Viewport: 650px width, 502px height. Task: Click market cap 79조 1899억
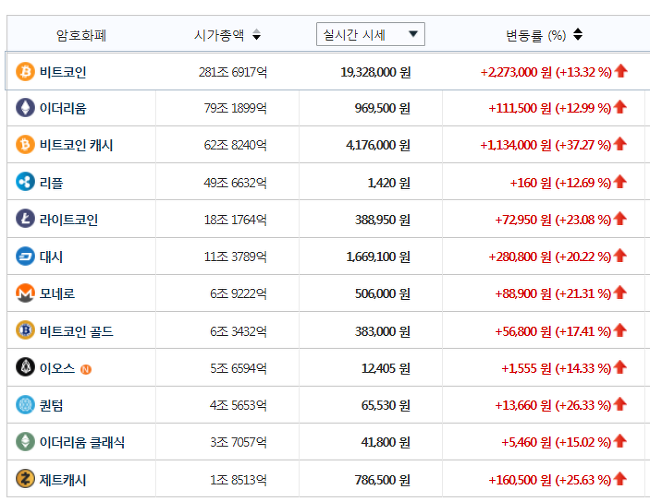click(x=235, y=108)
